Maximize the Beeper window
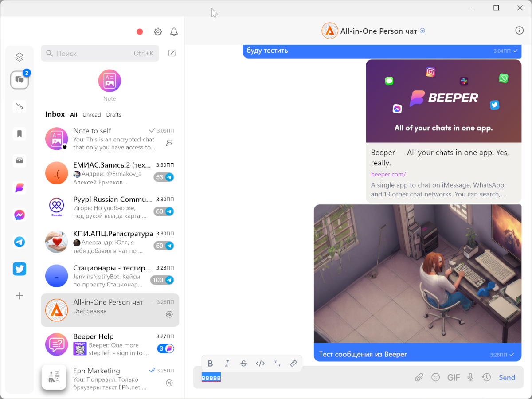This screenshot has width=532, height=399. 496,8
